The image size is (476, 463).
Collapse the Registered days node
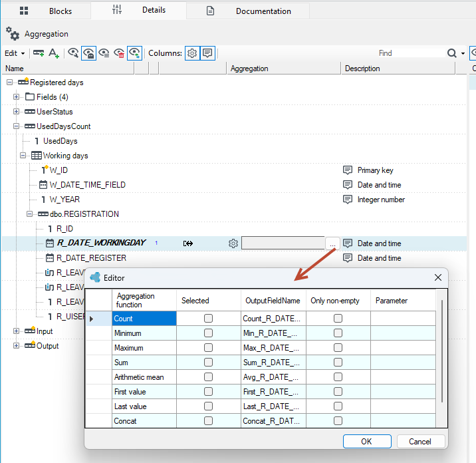click(10, 82)
